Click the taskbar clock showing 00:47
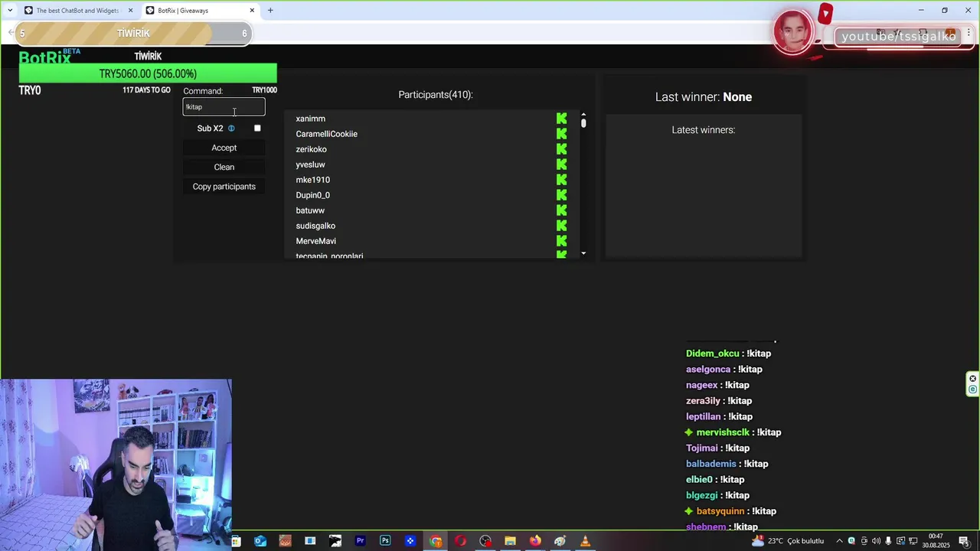 click(x=936, y=541)
